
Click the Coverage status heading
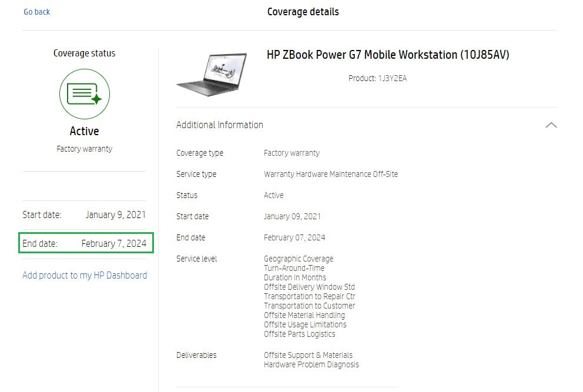(85, 53)
